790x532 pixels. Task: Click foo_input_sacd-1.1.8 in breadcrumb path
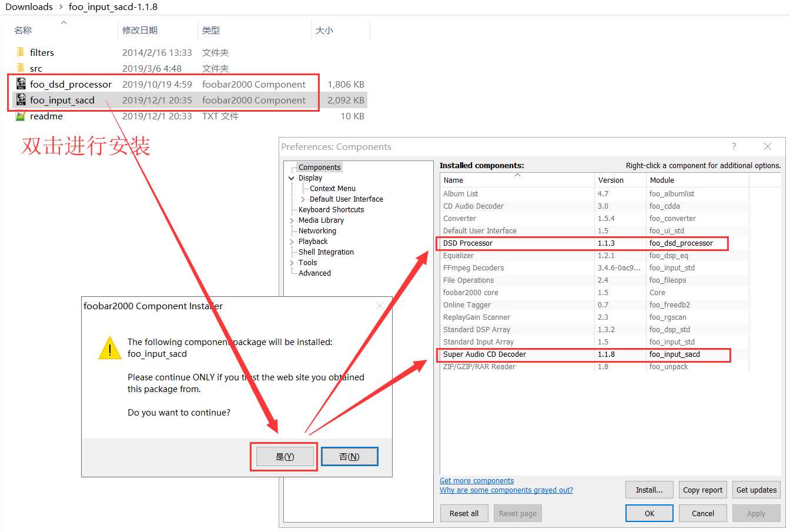click(x=113, y=7)
